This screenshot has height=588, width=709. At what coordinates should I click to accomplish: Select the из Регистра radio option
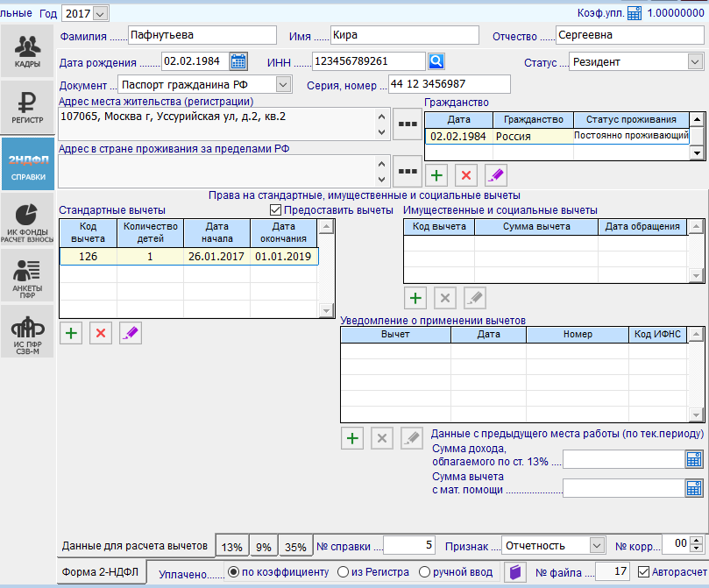pos(344,572)
